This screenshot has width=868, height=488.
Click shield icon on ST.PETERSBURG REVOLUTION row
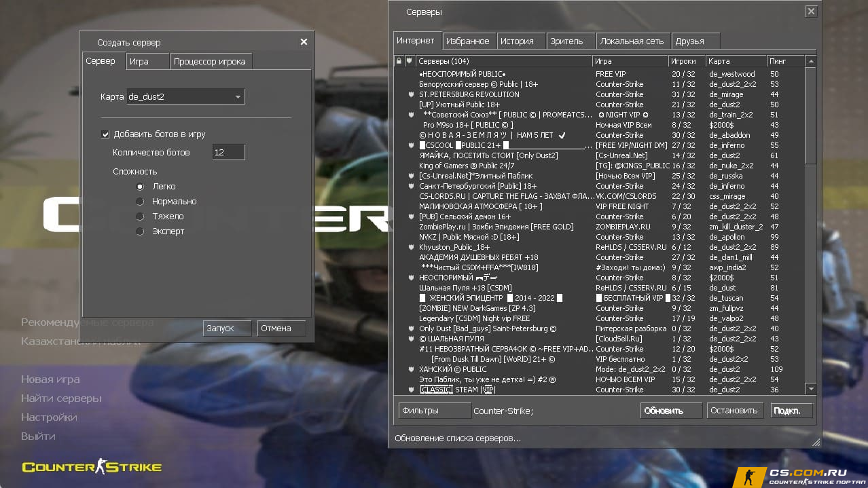click(x=411, y=94)
